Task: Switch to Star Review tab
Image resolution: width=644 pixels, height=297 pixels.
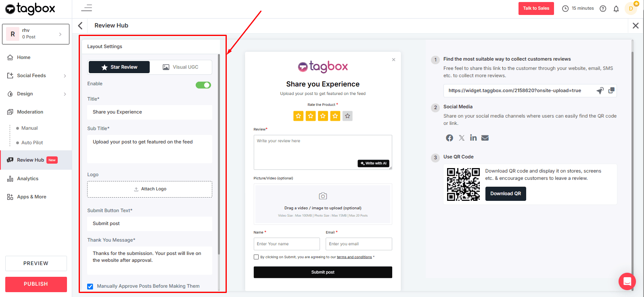Action: tap(119, 67)
